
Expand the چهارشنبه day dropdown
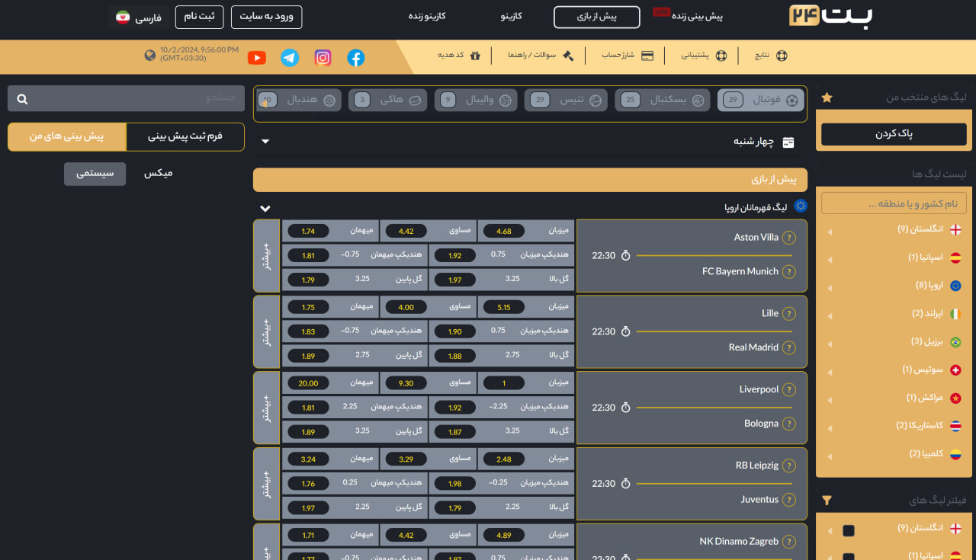tap(265, 142)
